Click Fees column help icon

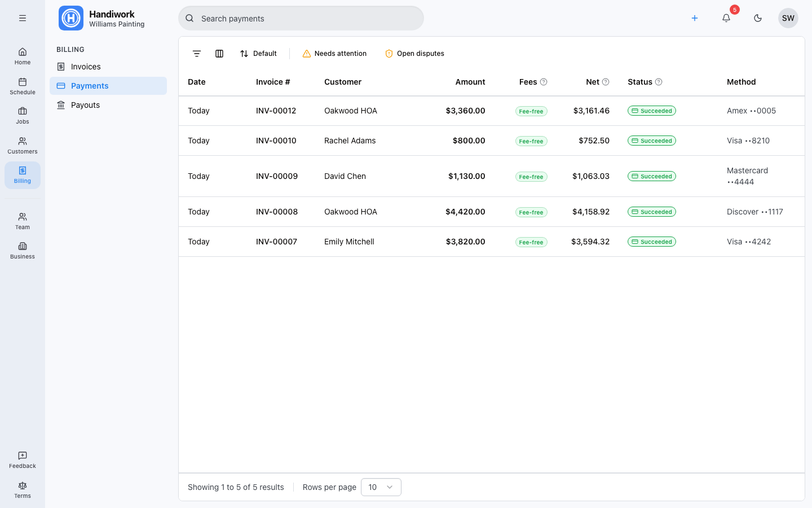pos(544,82)
